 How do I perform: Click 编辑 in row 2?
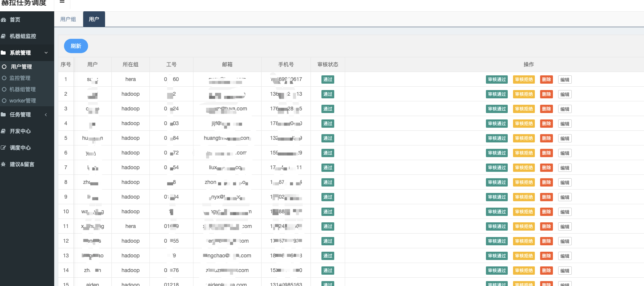point(565,94)
